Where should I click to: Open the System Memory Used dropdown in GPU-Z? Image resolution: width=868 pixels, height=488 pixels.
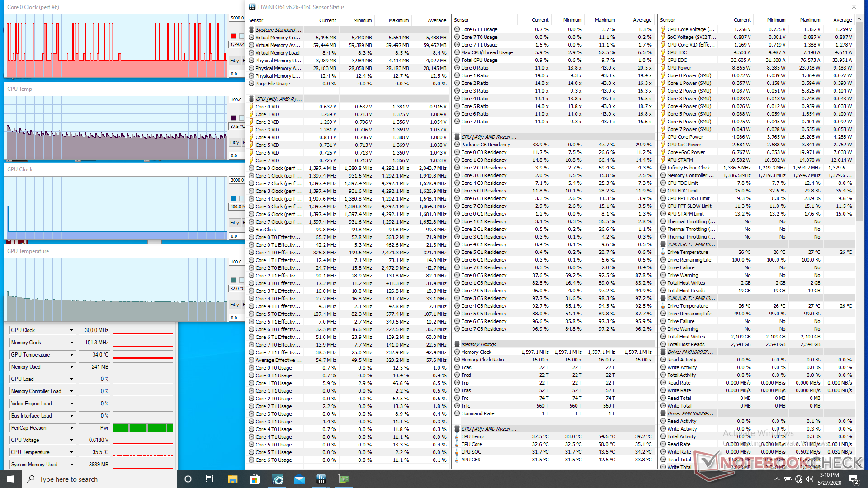point(71,465)
